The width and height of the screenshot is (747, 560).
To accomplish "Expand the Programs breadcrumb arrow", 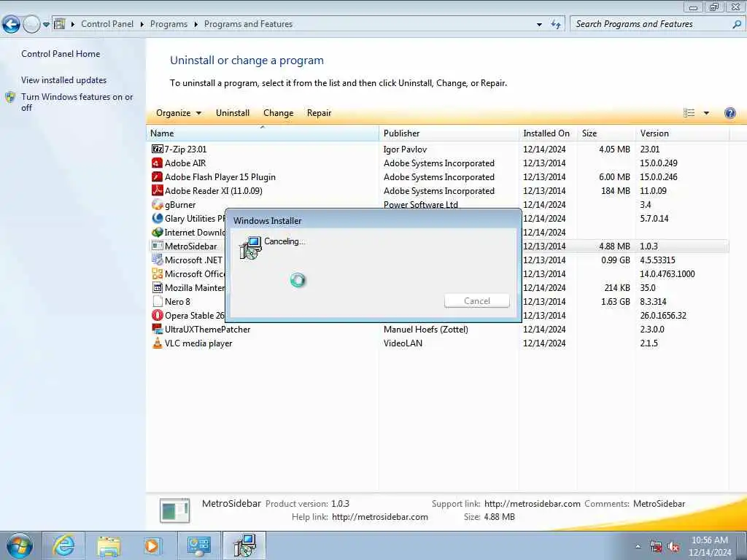I will (196, 24).
